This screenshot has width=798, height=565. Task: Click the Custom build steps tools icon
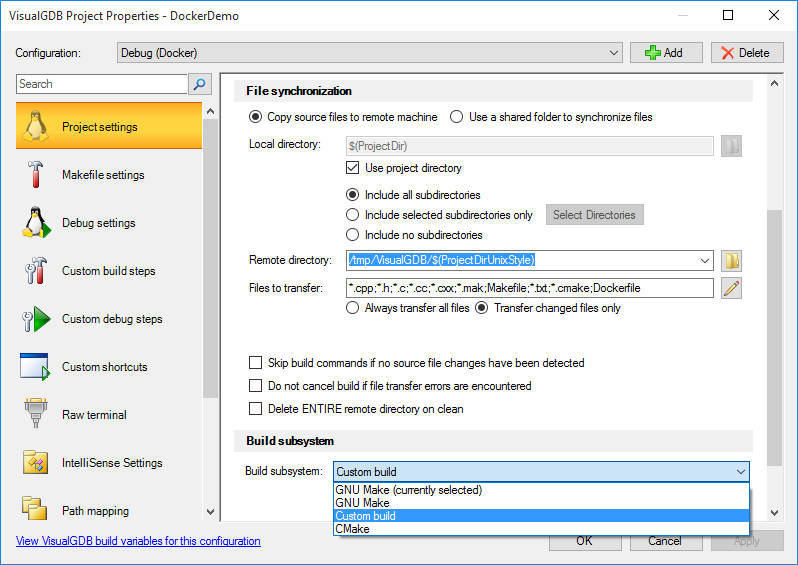(35, 270)
